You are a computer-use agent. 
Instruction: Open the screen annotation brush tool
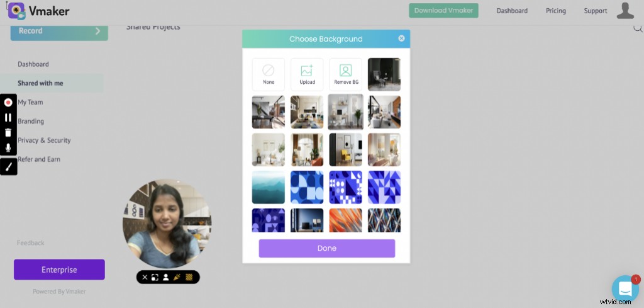(9, 166)
